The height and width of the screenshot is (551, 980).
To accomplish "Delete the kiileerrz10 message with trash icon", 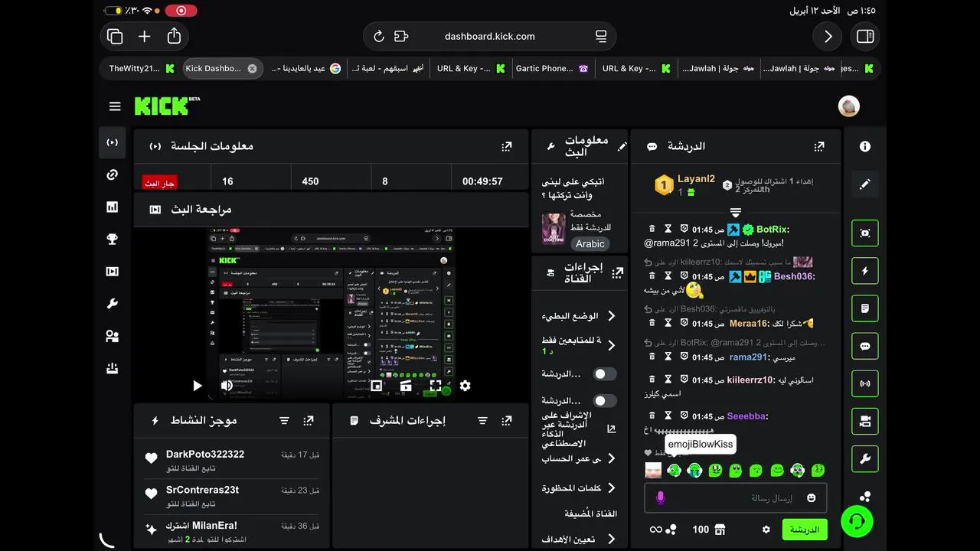I will pyautogui.click(x=652, y=380).
